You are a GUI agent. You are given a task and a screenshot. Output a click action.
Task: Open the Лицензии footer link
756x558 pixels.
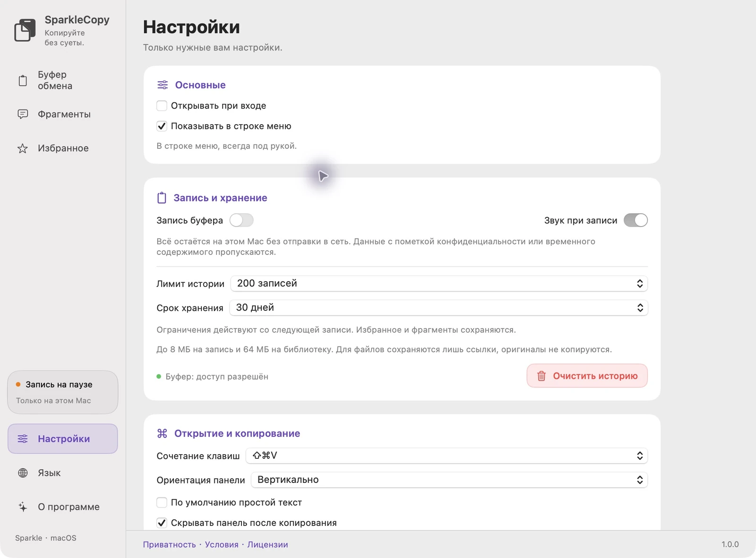(267, 544)
